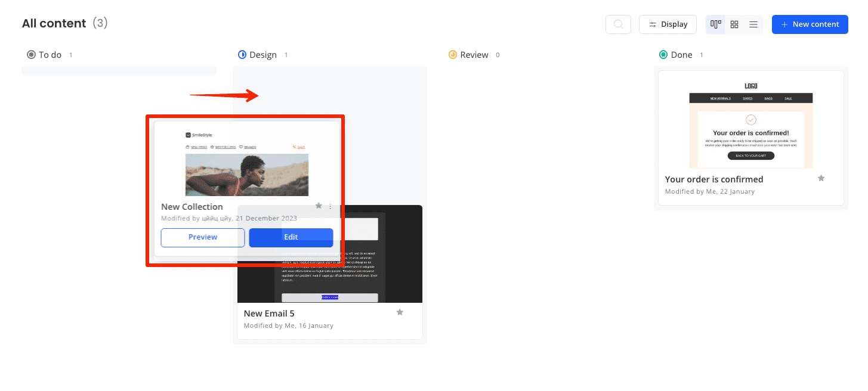The height and width of the screenshot is (391, 868).
Task: Open the order confirmed email thumbnail
Action: [x=751, y=122]
